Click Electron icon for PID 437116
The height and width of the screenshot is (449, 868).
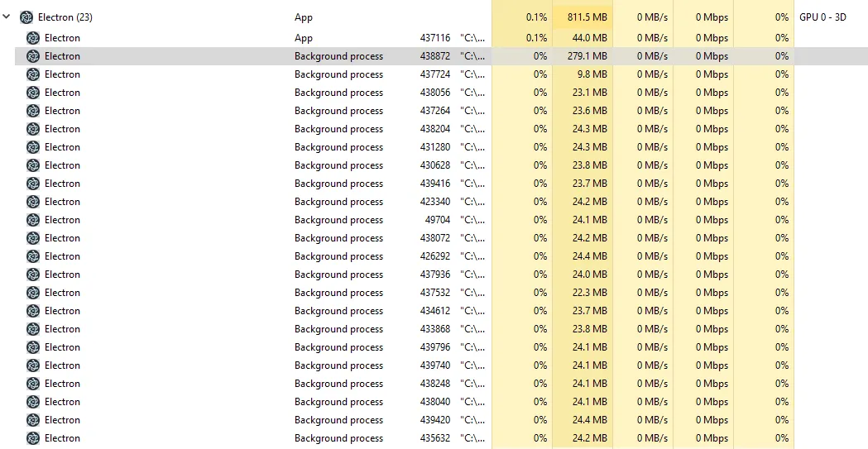[x=33, y=38]
